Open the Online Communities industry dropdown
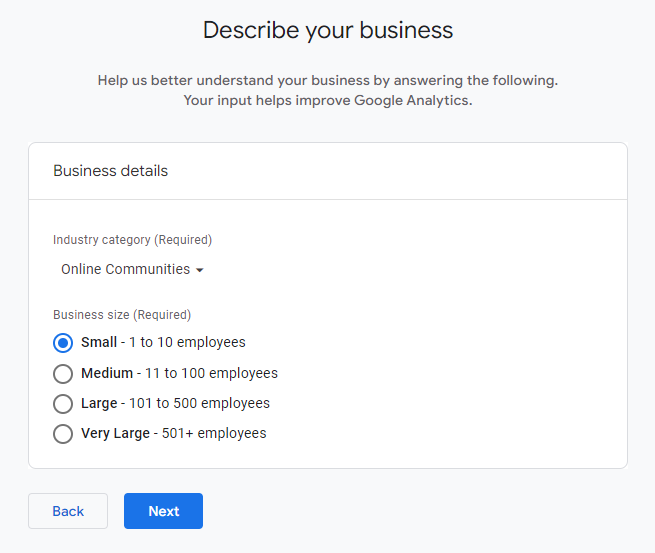Viewport: 655px width, 553px height. pyautogui.click(x=125, y=270)
